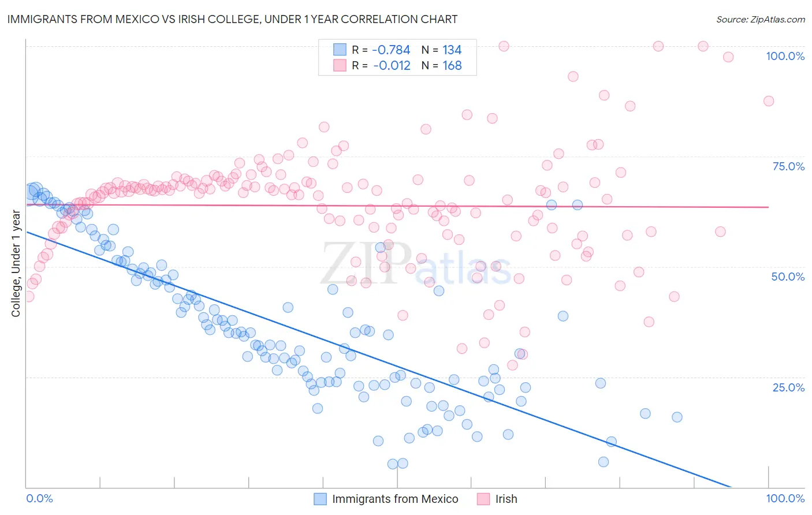Viewport: 812px width, 515px height.
Task: Click the 75.0% y-axis label
Action: pyautogui.click(x=788, y=166)
